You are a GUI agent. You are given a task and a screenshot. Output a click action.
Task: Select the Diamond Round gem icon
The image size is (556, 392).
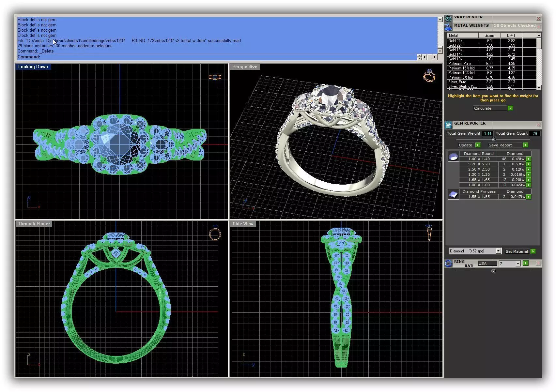[453, 157]
